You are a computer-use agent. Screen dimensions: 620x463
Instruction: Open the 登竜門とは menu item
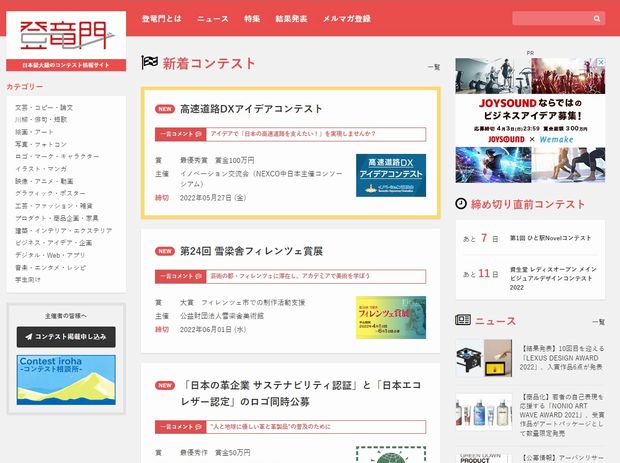click(162, 19)
